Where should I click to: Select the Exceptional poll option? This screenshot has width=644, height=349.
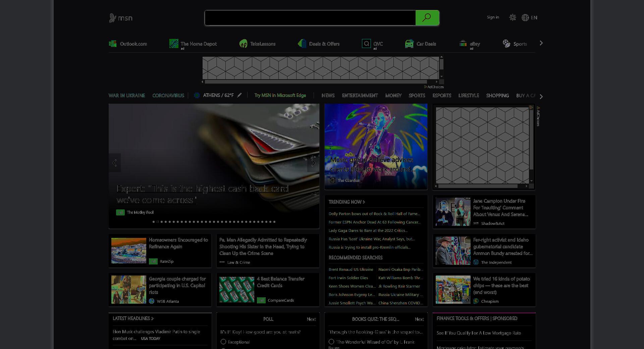[x=223, y=342]
